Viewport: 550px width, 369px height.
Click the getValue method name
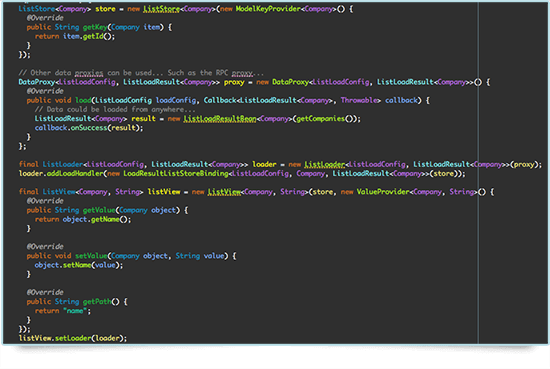click(x=99, y=210)
